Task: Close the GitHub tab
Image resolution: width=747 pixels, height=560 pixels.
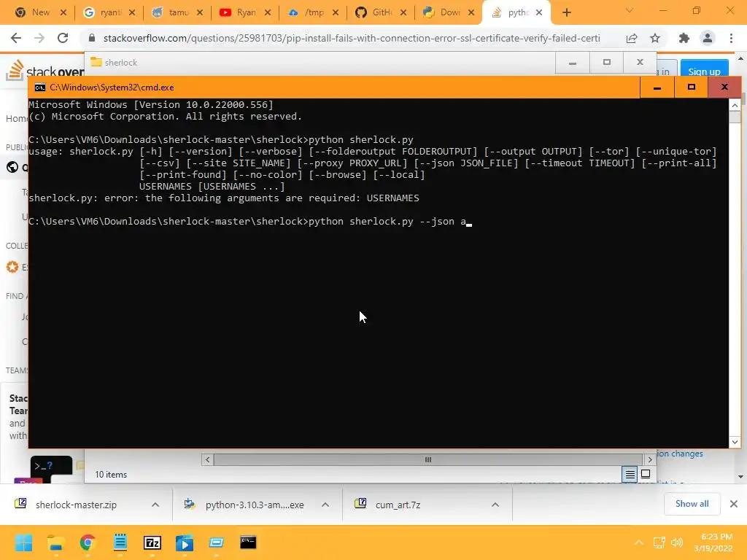Action: [x=403, y=12]
